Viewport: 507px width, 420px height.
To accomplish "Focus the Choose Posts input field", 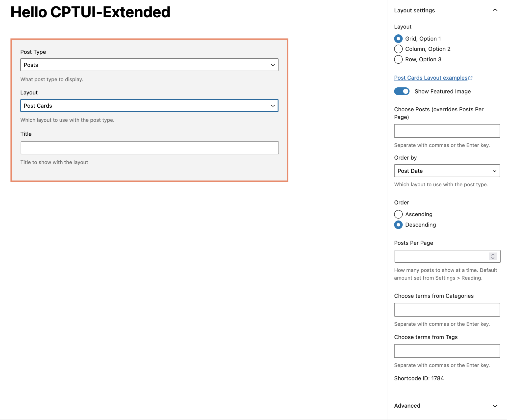I will pos(447,131).
